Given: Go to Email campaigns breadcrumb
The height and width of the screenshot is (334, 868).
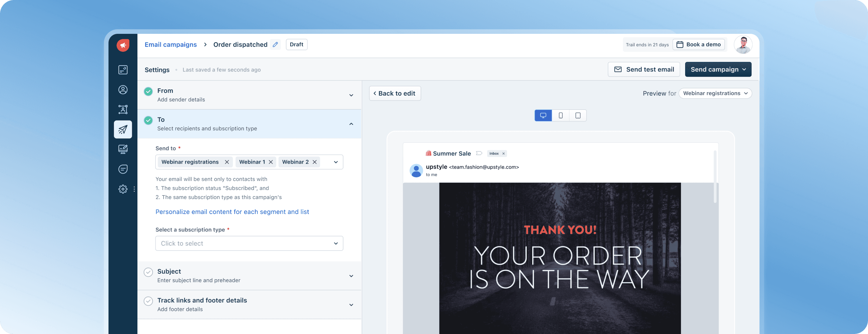Looking at the screenshot, I should click(x=170, y=45).
